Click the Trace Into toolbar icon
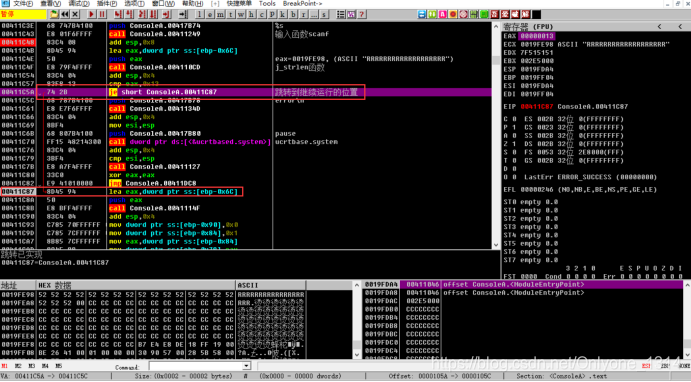Viewport: 691px width, 382px height. click(x=143, y=15)
